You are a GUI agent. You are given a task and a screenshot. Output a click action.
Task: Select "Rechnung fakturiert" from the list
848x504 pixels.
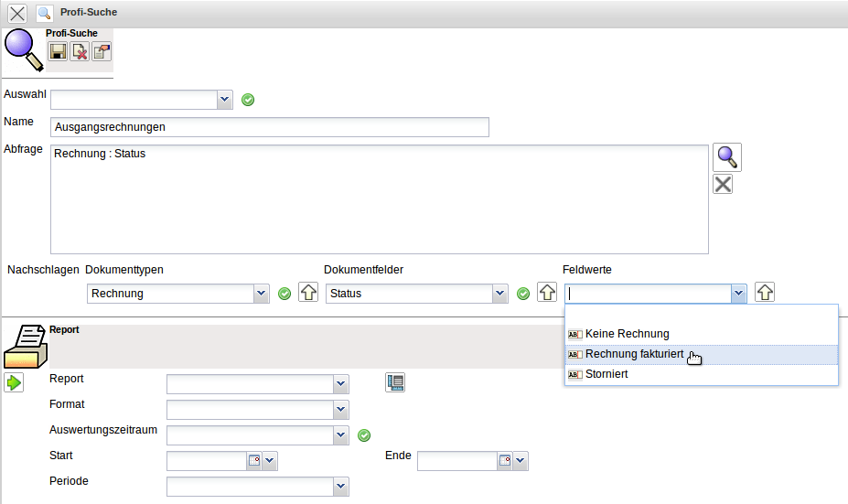pyautogui.click(x=634, y=354)
